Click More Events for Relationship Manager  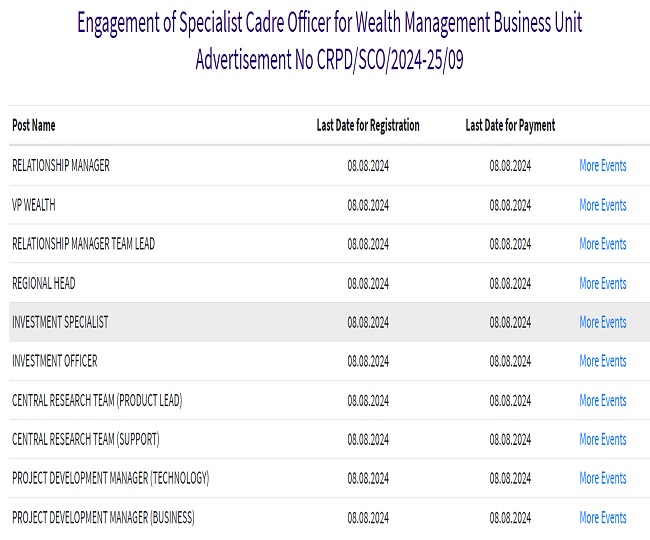pos(602,166)
